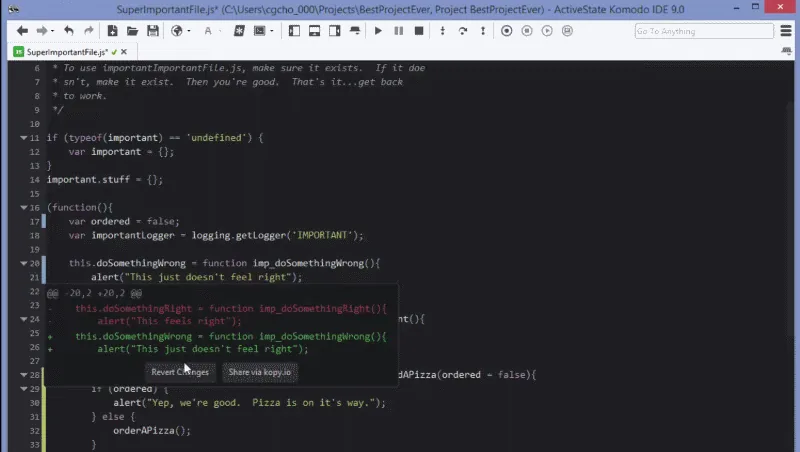
Task: Collapse code fold at line 11
Action: (x=23, y=138)
